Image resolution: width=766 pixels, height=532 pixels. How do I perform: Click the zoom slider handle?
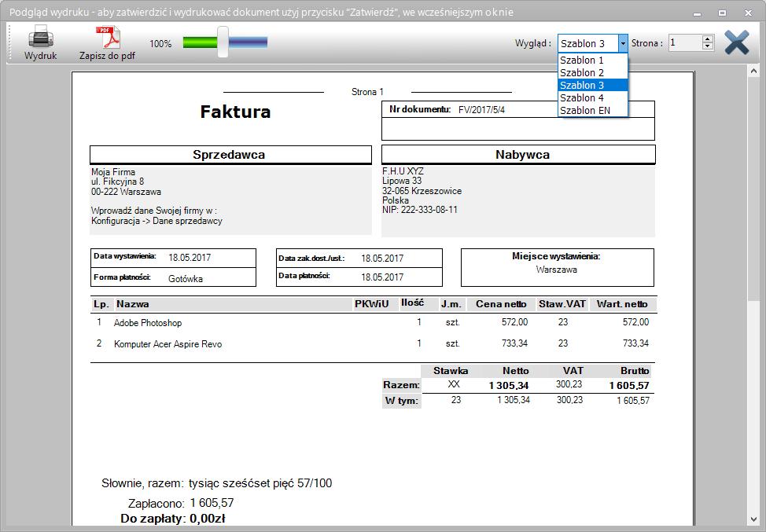[x=223, y=42]
